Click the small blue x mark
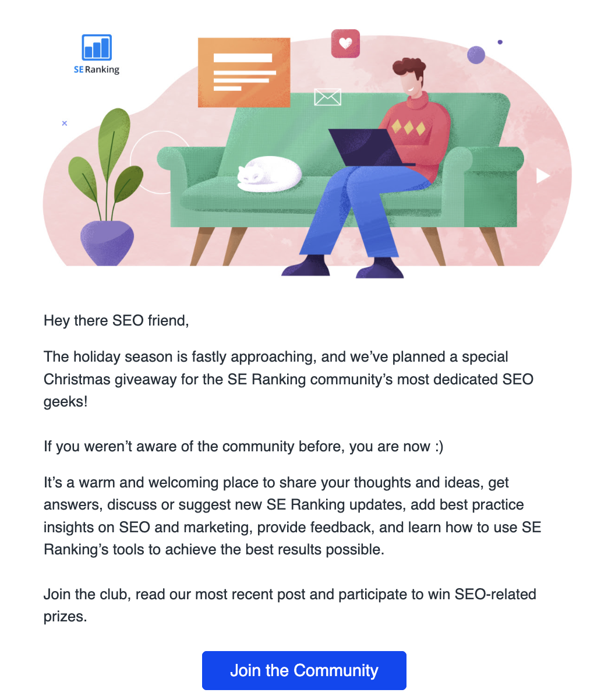This screenshot has height=700, width=608. (65, 123)
